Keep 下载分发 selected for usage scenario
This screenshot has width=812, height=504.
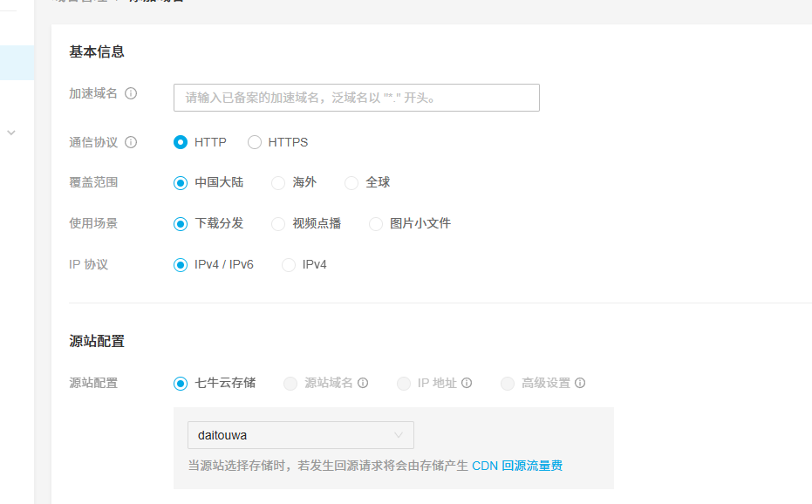tap(181, 223)
